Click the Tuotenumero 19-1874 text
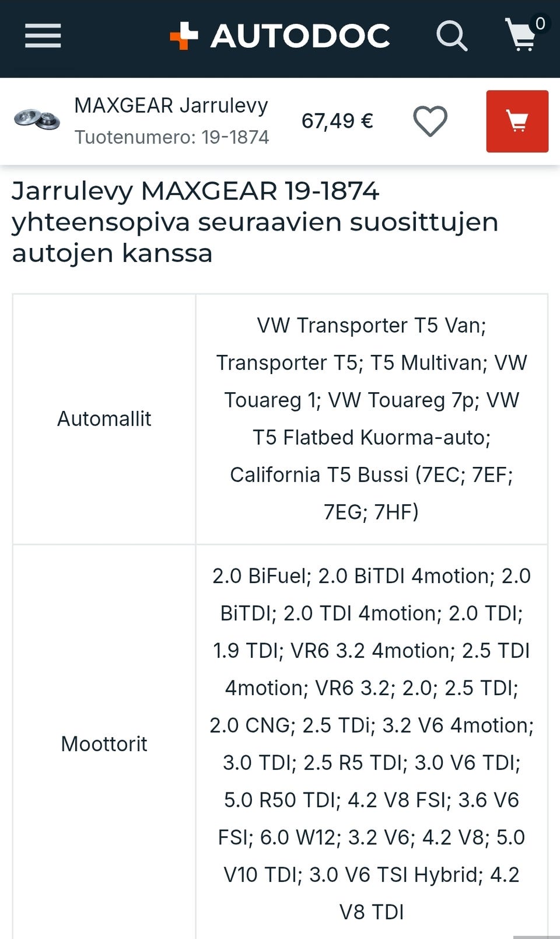 tap(171, 137)
